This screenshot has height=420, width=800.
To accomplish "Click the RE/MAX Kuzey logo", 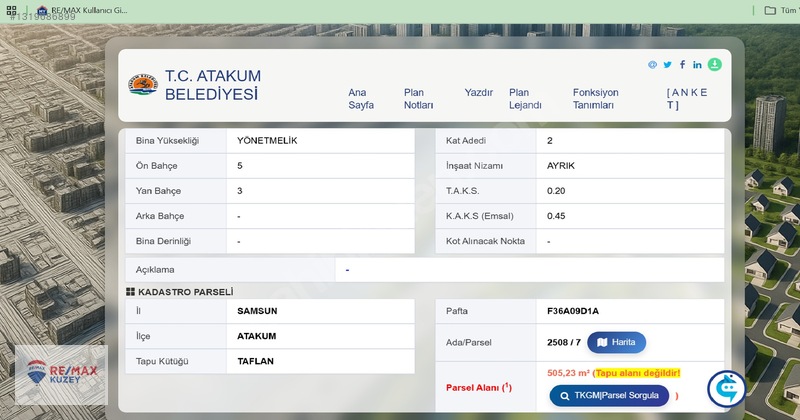I will point(61,373).
